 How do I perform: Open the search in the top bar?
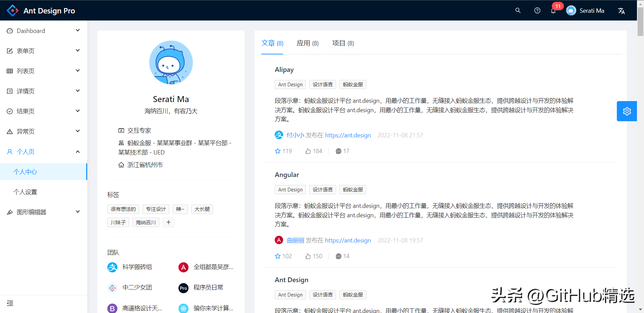click(518, 10)
